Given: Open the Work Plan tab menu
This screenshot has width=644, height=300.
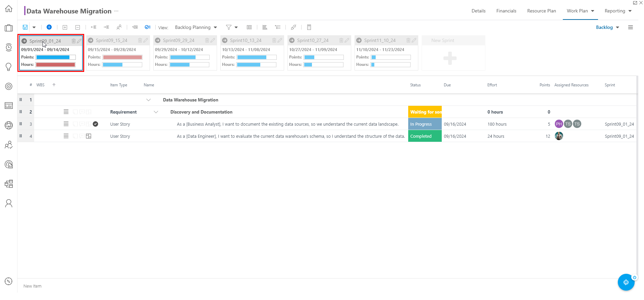Looking at the screenshot, I should tap(580, 11).
